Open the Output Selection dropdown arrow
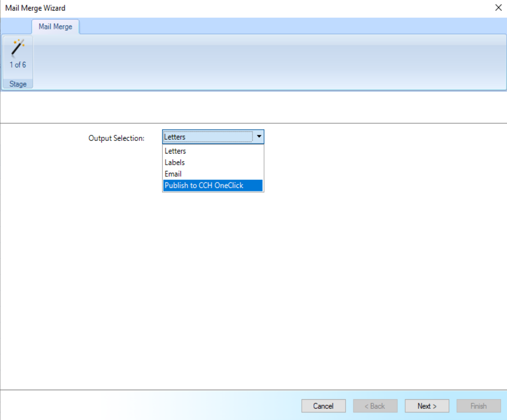507x420 pixels. pyautogui.click(x=259, y=137)
